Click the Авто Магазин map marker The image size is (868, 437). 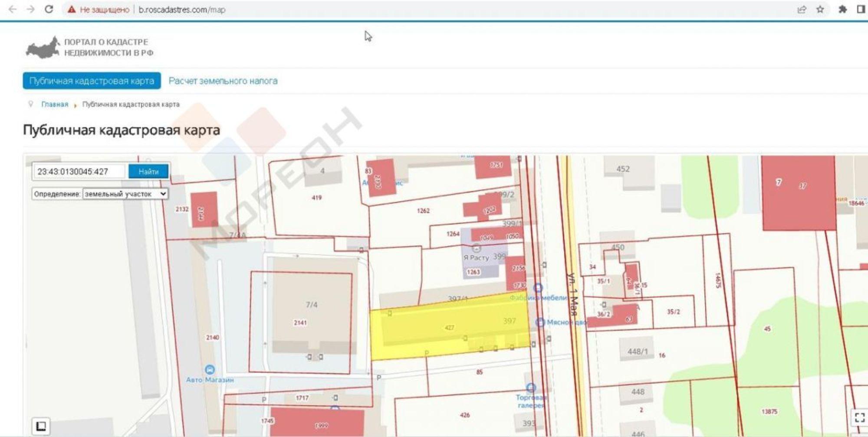(210, 370)
